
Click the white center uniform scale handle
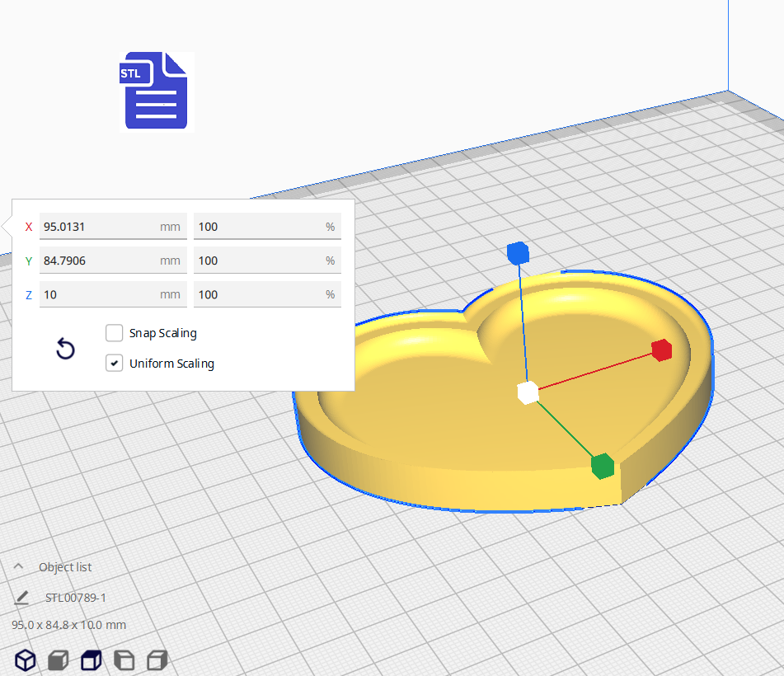coord(528,392)
